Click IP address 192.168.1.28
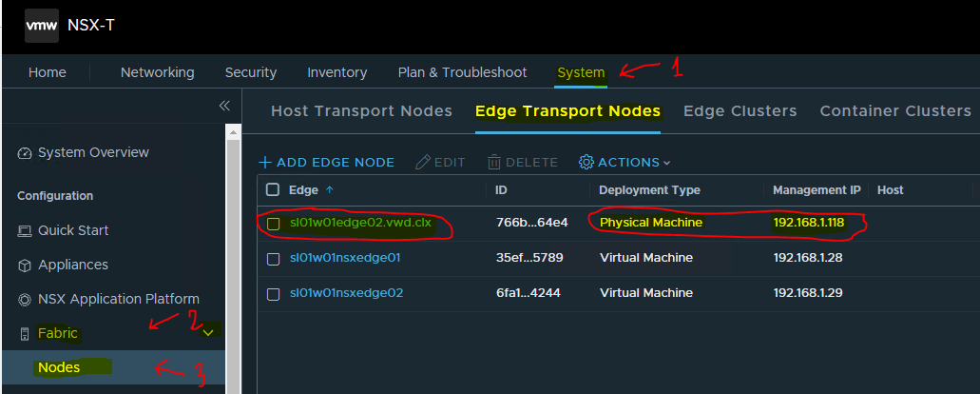980x394 pixels. point(806,258)
